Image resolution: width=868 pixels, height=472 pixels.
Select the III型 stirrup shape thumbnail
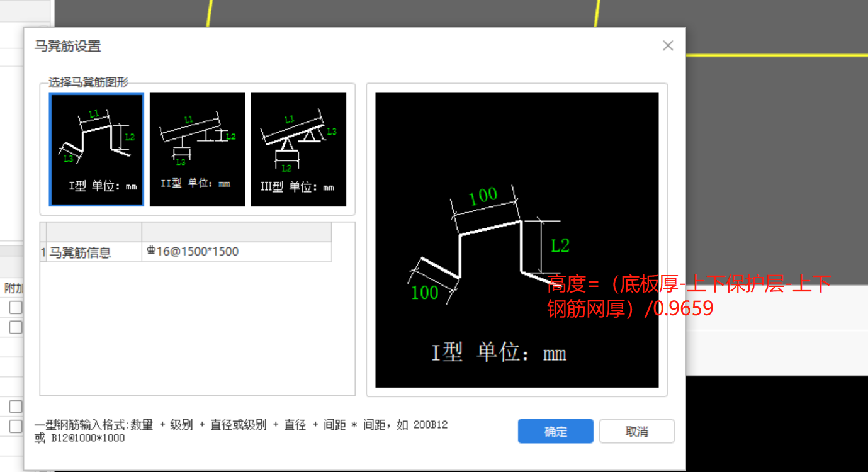tap(298, 149)
